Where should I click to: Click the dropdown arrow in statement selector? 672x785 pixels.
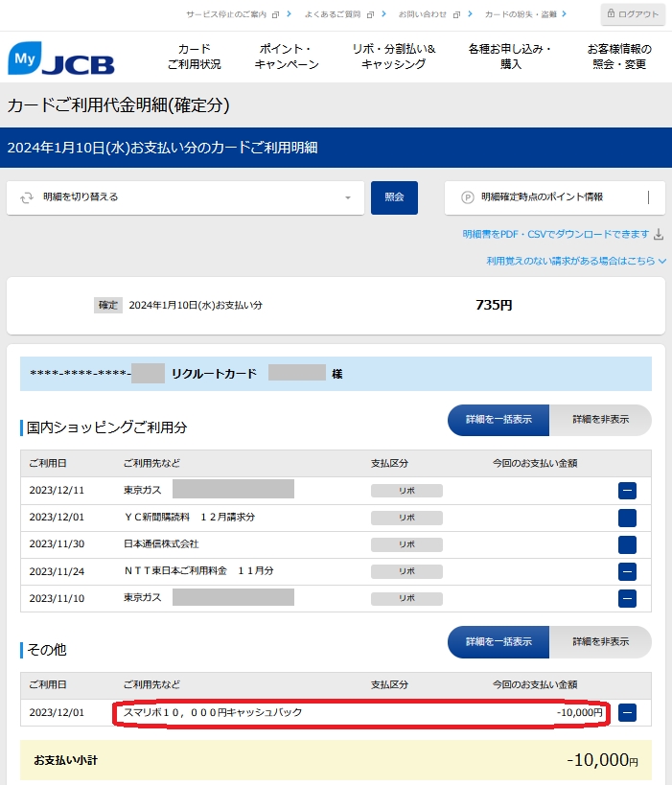pyautogui.click(x=348, y=197)
